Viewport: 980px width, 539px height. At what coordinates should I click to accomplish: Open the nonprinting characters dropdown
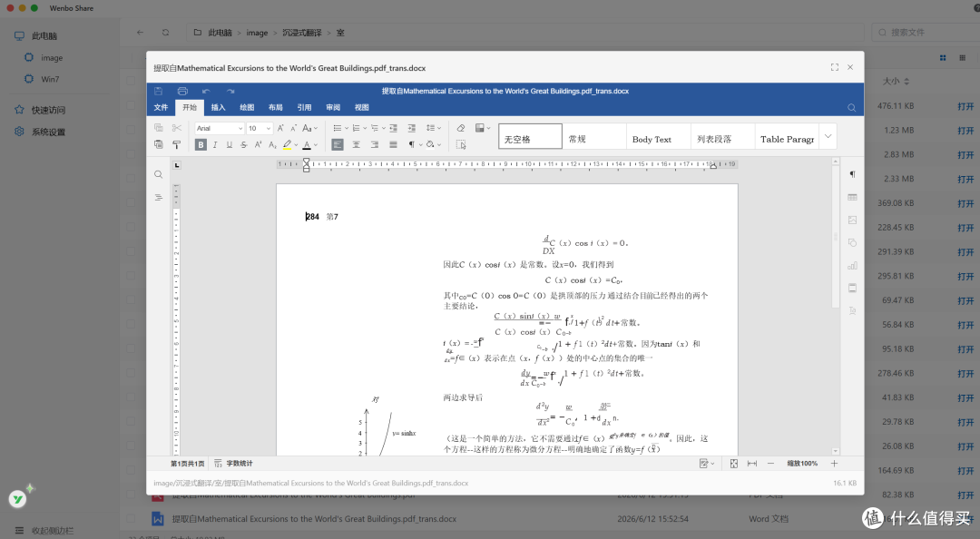coord(421,144)
